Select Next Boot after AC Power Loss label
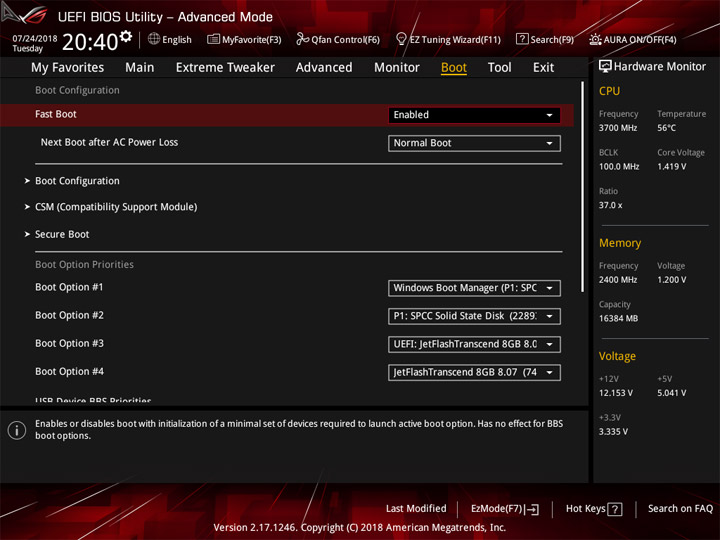The height and width of the screenshot is (540, 720). pos(109,142)
